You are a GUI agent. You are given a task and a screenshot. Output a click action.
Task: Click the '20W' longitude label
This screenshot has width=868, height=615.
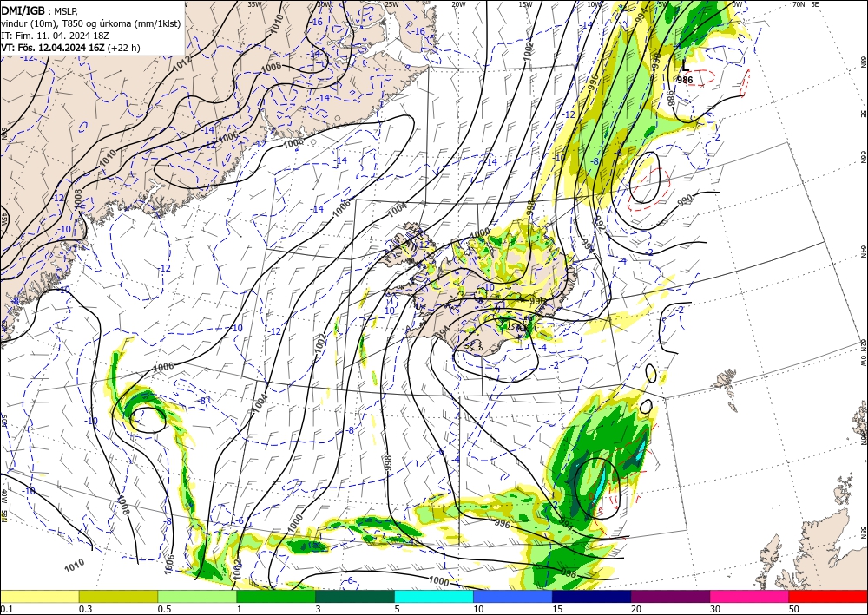(x=457, y=4)
